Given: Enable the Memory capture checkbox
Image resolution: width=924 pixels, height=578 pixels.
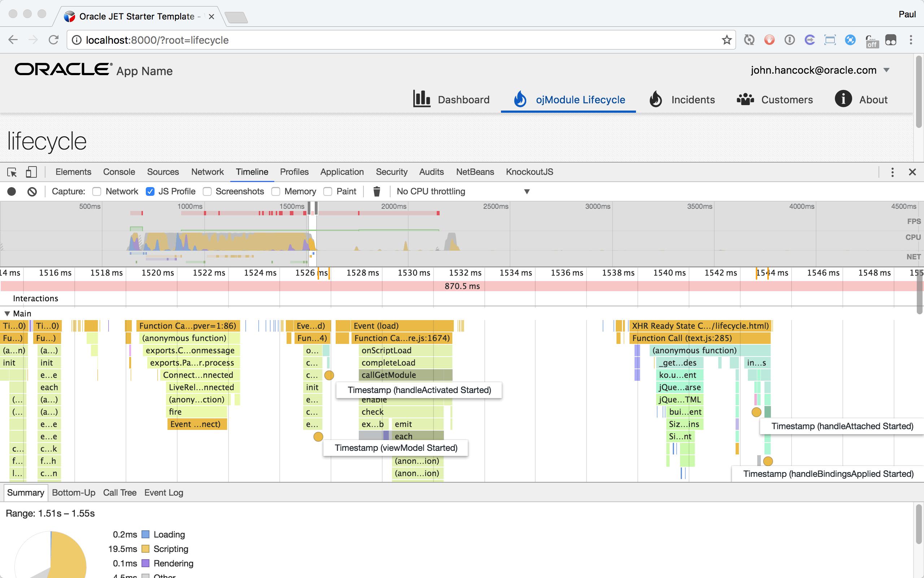Looking at the screenshot, I should point(276,191).
